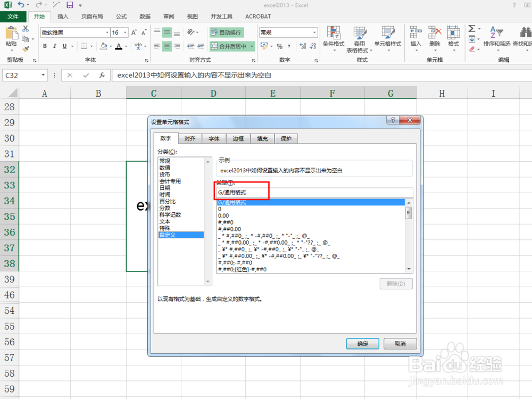Click increase decimal places icon
The image size is (532, 399).
(x=303, y=46)
